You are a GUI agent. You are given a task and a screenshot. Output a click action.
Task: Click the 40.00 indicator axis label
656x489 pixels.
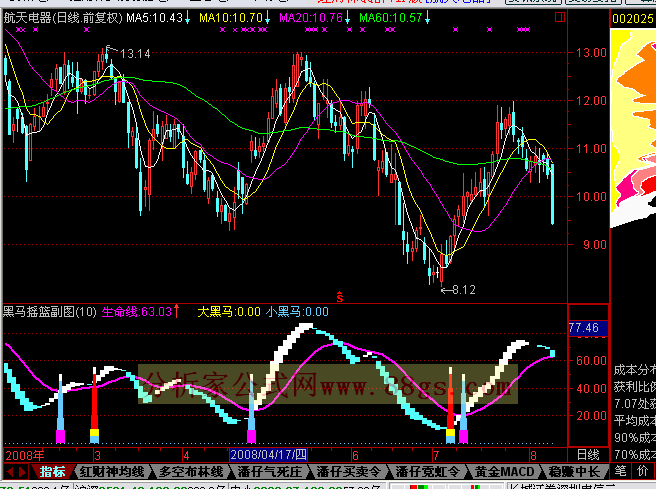(591, 389)
